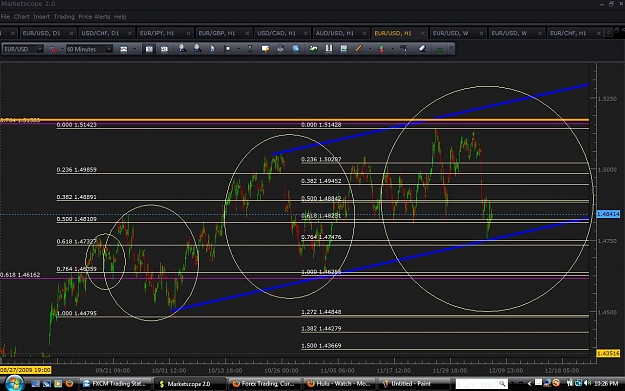Close the EUR/JPY, H1 tab
The image size is (625, 391).
(x=189, y=33)
